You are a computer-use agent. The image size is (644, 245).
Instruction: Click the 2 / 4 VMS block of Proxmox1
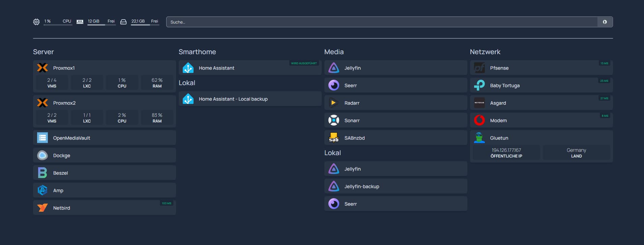pyautogui.click(x=52, y=83)
